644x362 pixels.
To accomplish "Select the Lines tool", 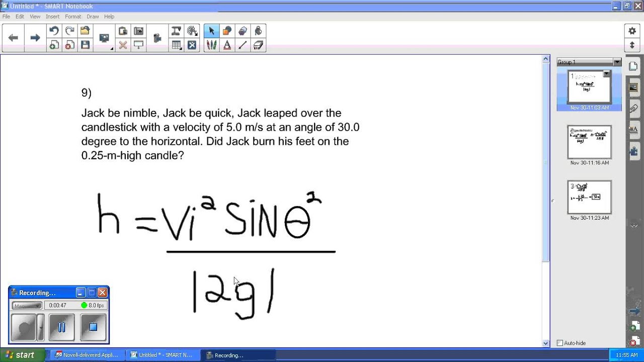I will [243, 45].
